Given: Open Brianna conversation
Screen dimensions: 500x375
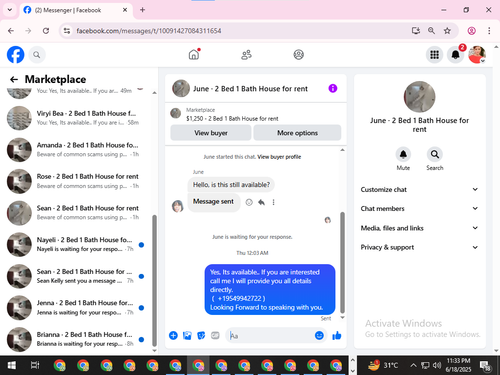Looking at the screenshot, I should 76,339.
